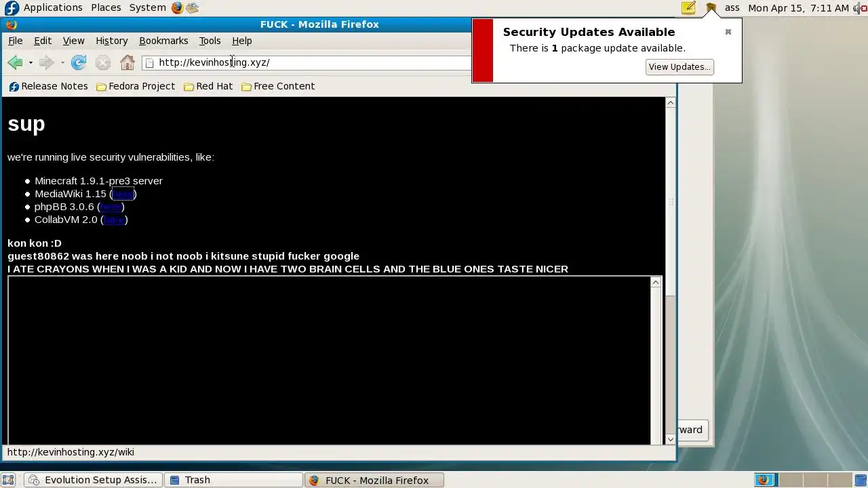Screen dimensions: 868x488
Task: Click the Show Desktop button
Action: (8, 480)
